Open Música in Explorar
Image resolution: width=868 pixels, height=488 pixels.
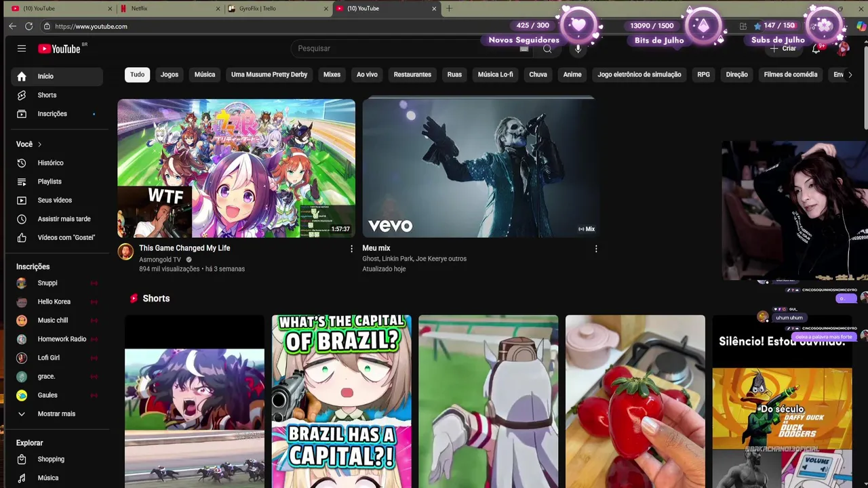click(57, 478)
